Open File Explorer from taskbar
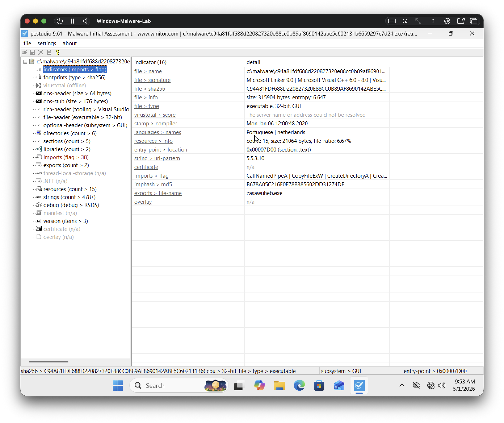Screen dimensions: 504x423 [279, 385]
